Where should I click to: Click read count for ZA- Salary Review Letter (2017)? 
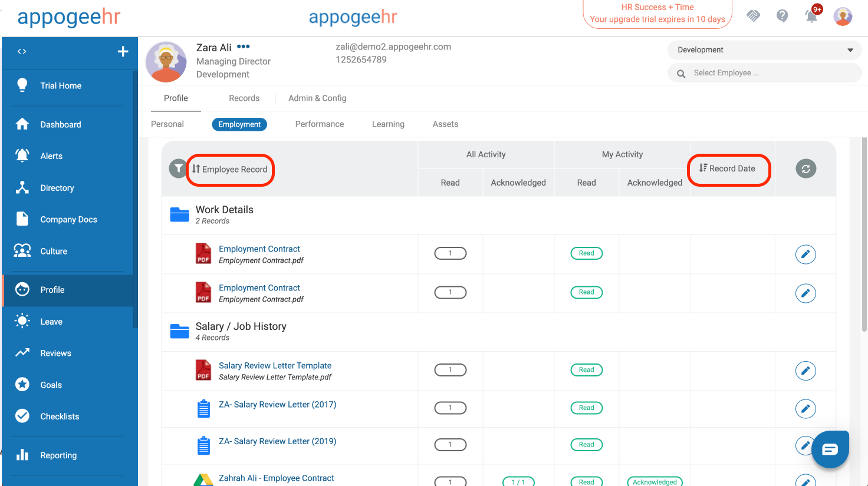(x=451, y=408)
